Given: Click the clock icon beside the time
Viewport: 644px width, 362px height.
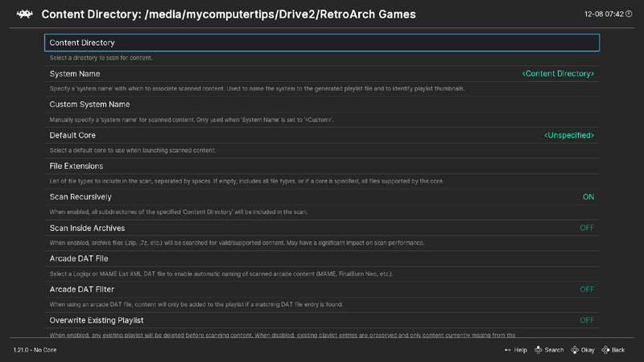Looking at the screenshot, I should (x=630, y=14).
